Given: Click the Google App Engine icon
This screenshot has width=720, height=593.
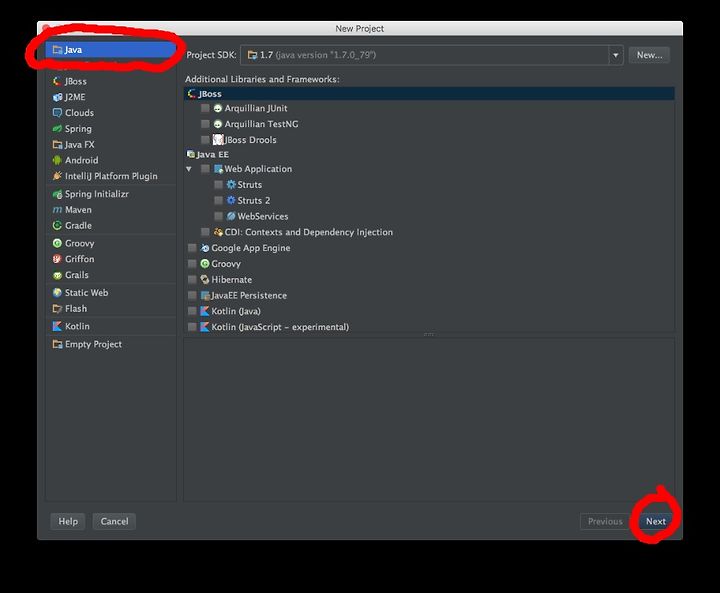Looking at the screenshot, I should [x=205, y=248].
